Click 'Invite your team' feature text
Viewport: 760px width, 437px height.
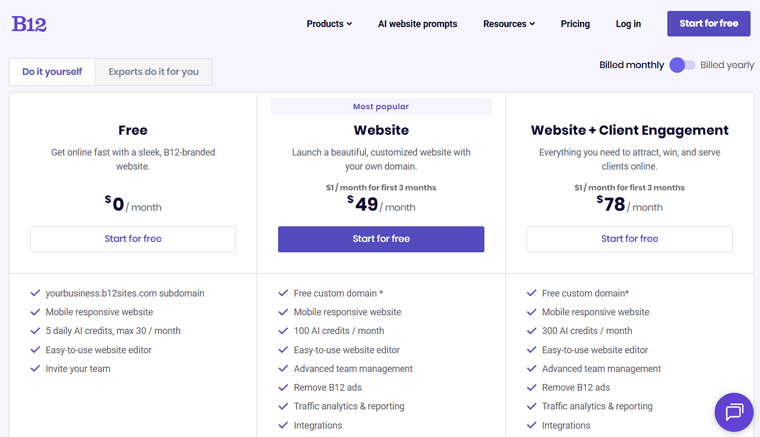pyautogui.click(x=78, y=369)
